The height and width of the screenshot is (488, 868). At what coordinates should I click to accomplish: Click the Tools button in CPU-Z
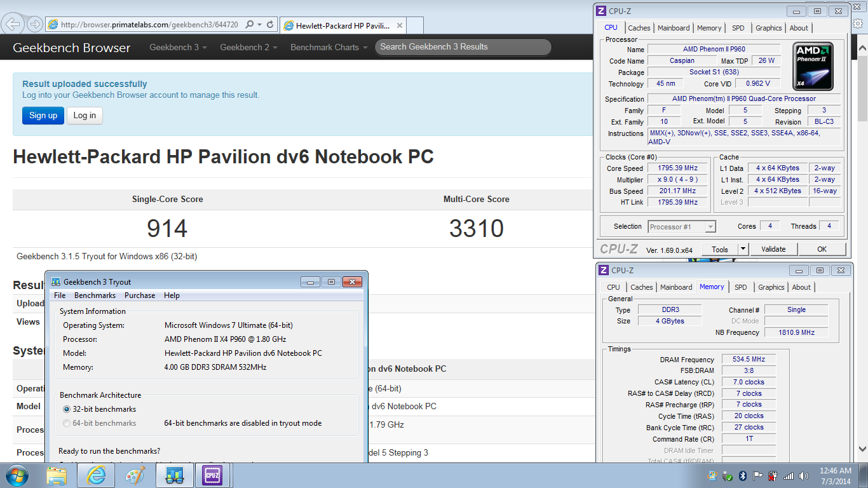pos(720,249)
